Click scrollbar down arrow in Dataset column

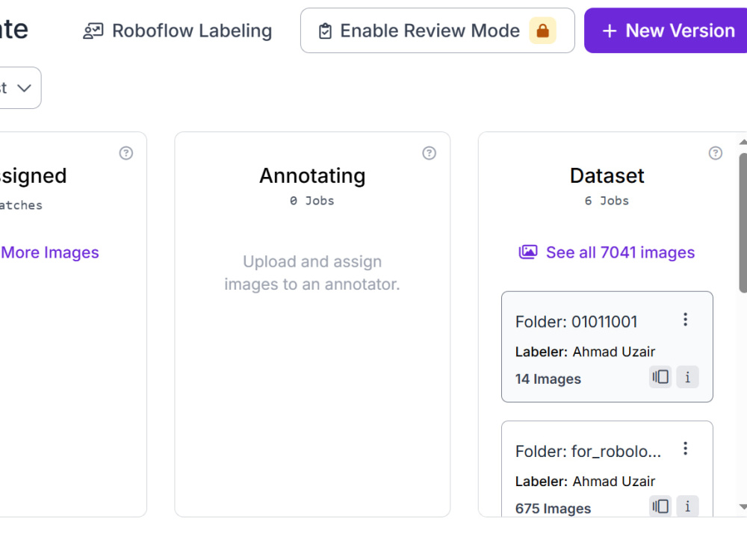click(x=743, y=507)
